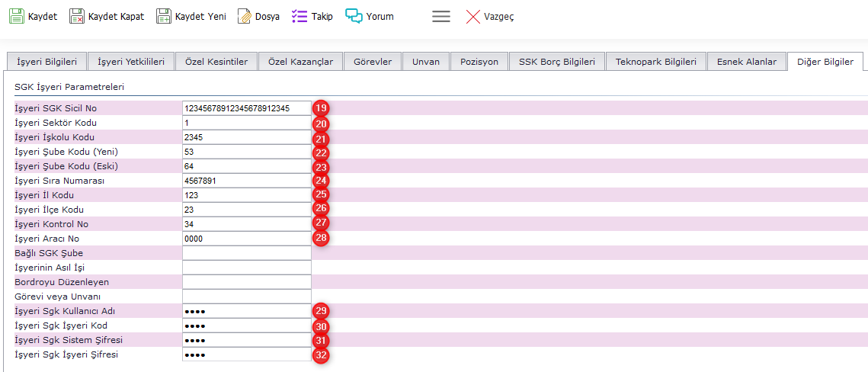Focus the İşyeri Aracı No input

246,239
